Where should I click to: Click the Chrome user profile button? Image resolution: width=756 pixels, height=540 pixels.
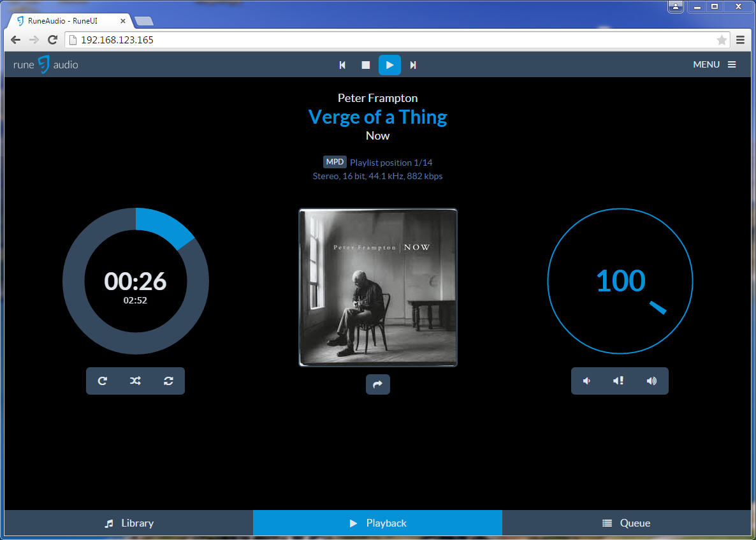[676, 6]
